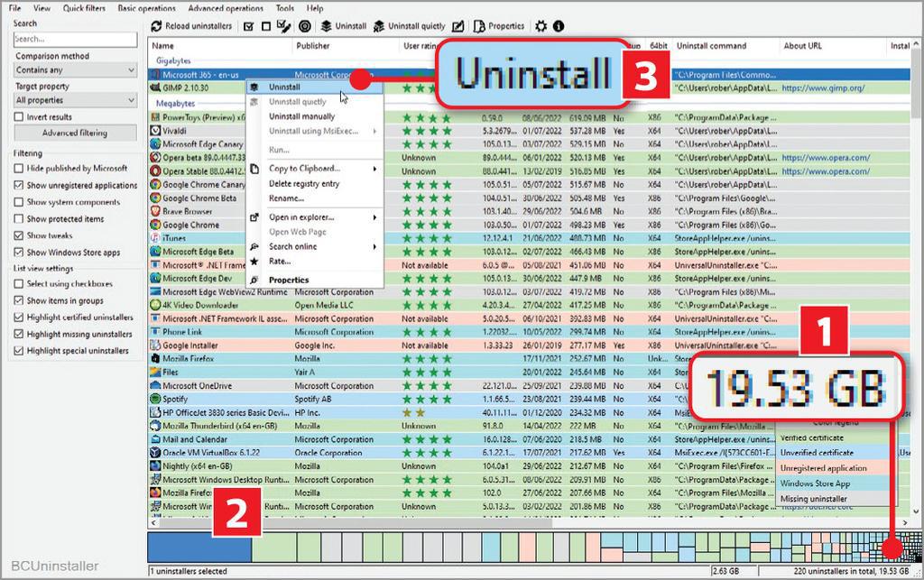Image resolution: width=924 pixels, height=580 pixels.
Task: Click the Google Chrome Canary app icon
Action: click(x=155, y=185)
